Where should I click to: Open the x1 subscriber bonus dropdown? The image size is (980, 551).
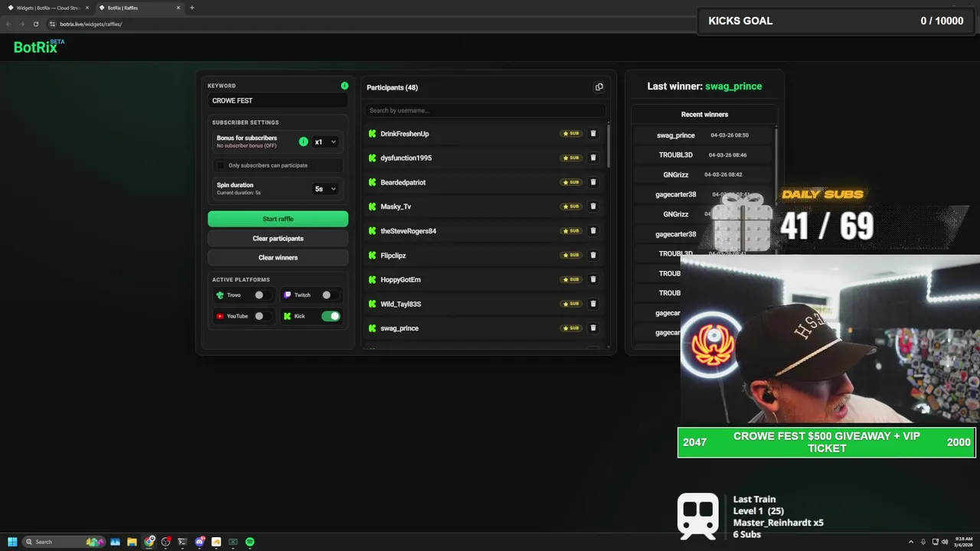[325, 142]
